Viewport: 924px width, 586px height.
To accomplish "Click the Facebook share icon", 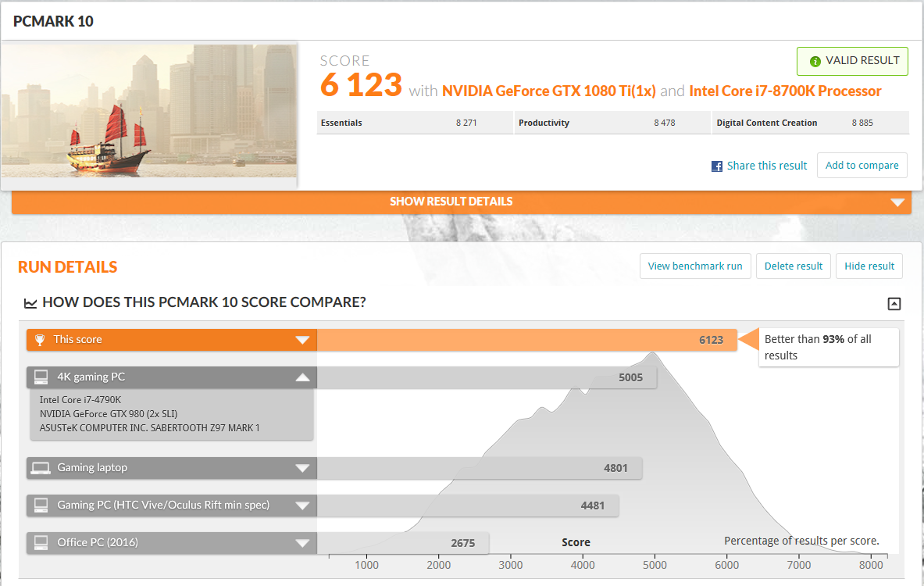I will click(x=716, y=166).
